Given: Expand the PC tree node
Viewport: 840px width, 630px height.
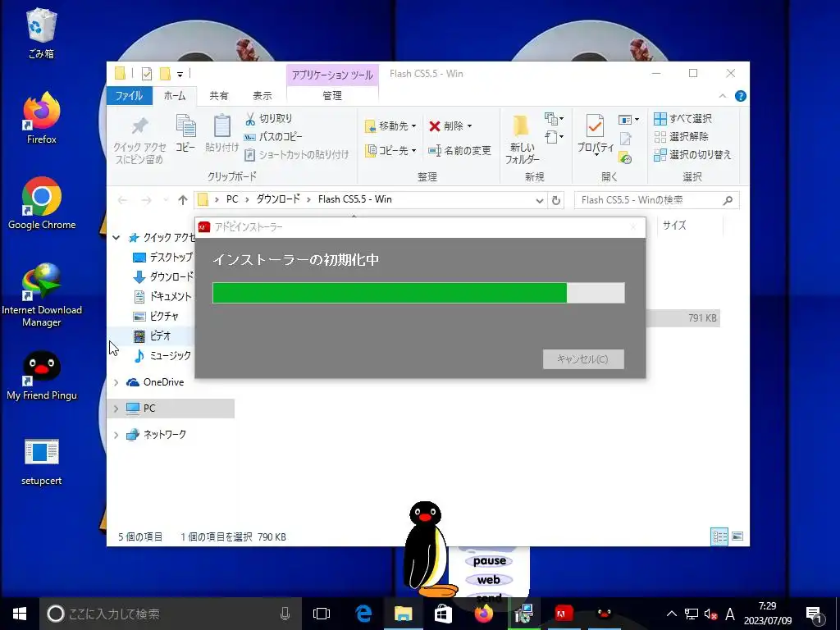Looking at the screenshot, I should pos(116,409).
